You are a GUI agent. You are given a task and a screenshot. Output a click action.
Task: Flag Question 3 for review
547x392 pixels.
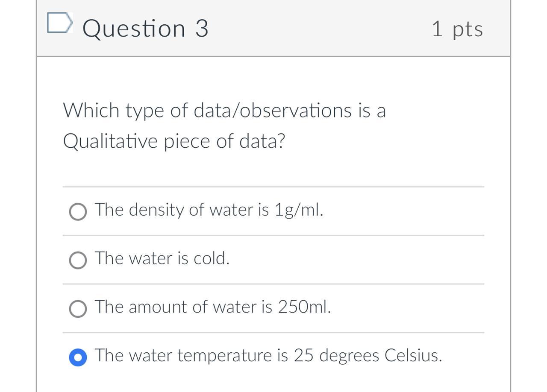(58, 23)
